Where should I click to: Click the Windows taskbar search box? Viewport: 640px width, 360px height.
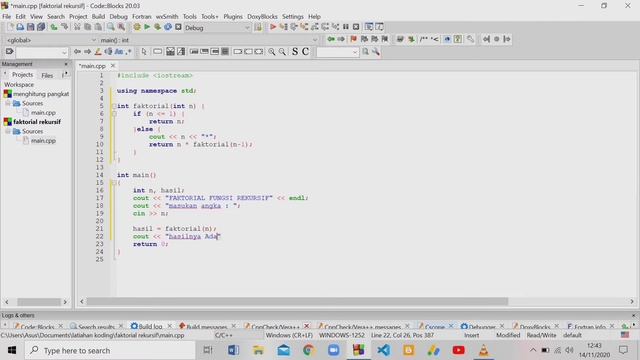pos(110,351)
